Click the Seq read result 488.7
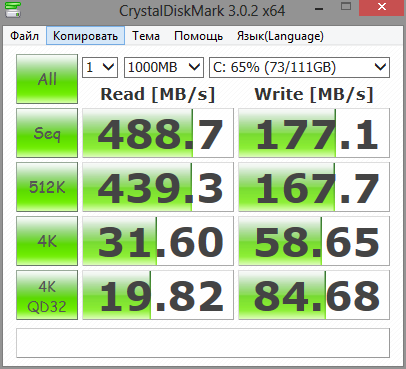Image resolution: width=406 pixels, height=369 pixels. point(158,133)
